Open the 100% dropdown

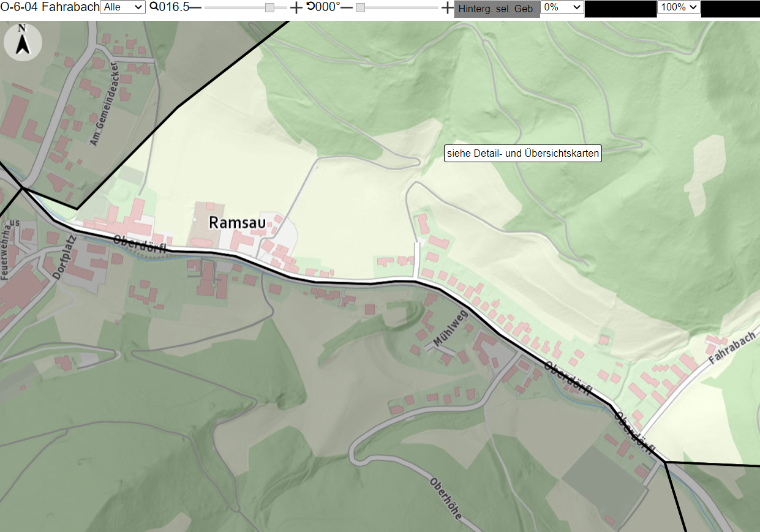[x=679, y=7]
